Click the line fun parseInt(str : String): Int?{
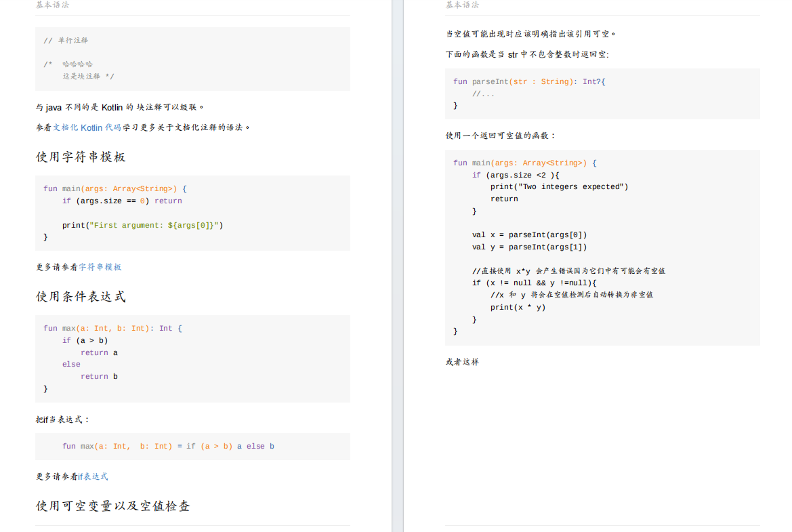The height and width of the screenshot is (532, 792). coord(529,81)
